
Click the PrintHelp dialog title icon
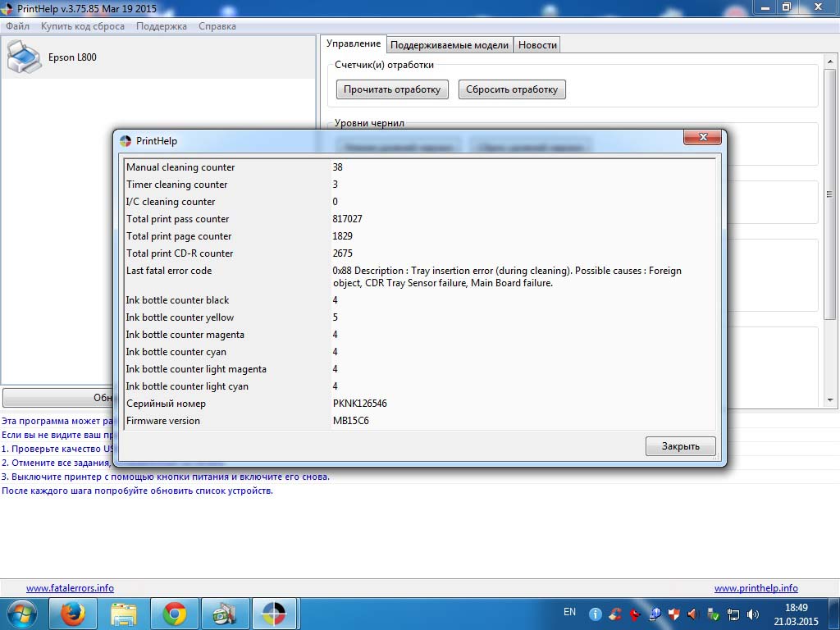tap(126, 141)
